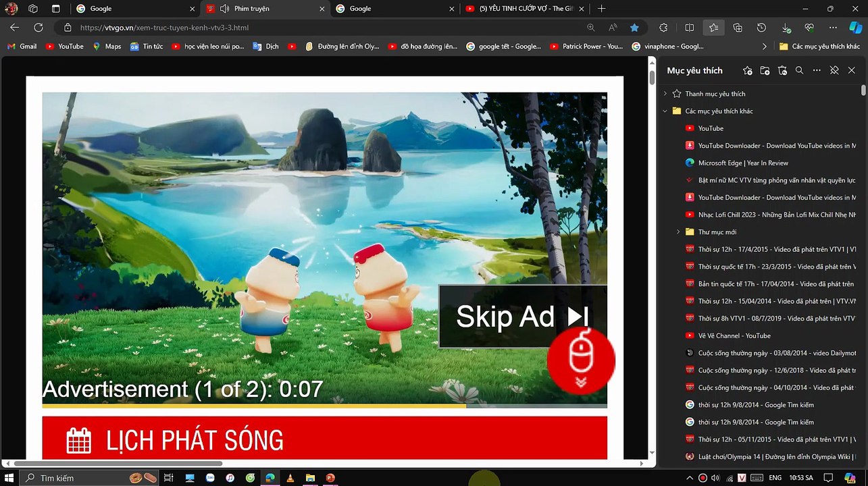The width and height of the screenshot is (868, 486).
Task: Click the LỊCH PHÁT SÓNG calendar icon
Action: [x=79, y=440]
